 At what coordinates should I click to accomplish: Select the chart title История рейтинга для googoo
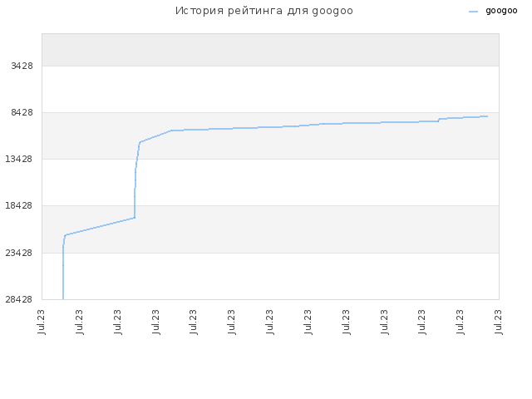pyautogui.click(x=264, y=11)
